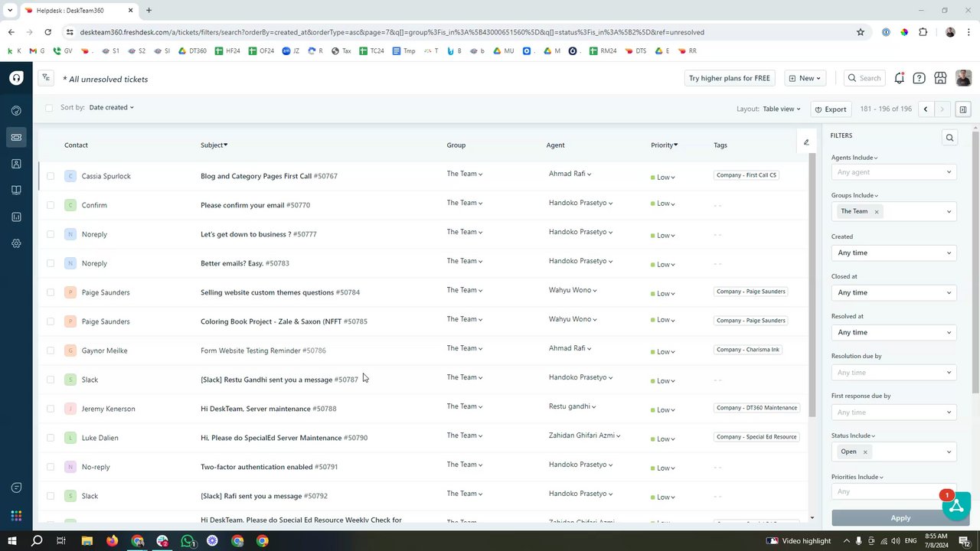This screenshot has height=551, width=980.
Task: Click the ticket list vertical scrollbar
Action: [812, 285]
